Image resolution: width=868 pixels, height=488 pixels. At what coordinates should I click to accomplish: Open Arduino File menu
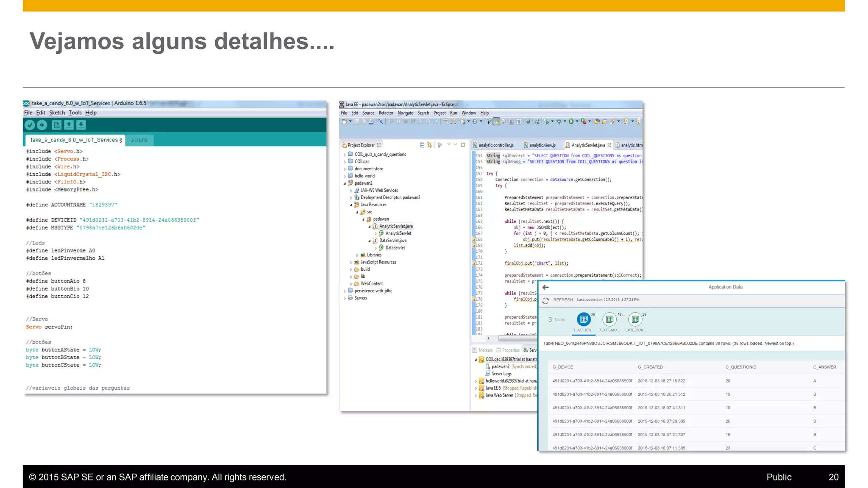[x=28, y=113]
